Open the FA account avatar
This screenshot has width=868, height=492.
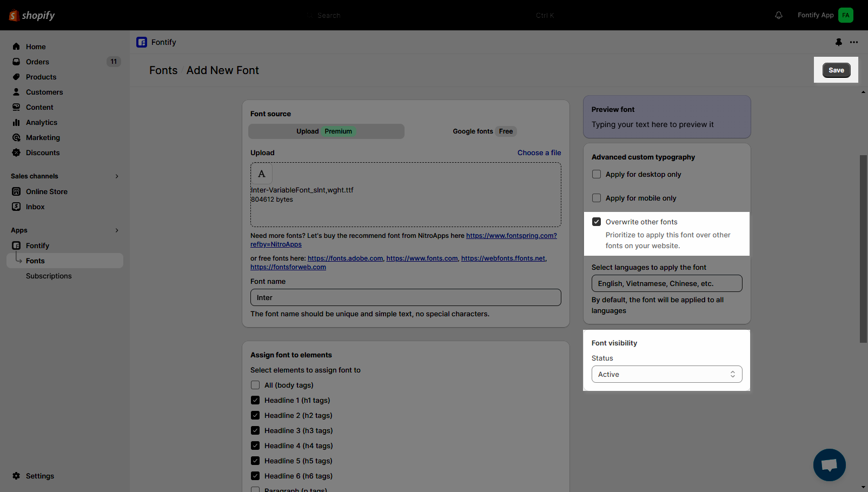(845, 15)
